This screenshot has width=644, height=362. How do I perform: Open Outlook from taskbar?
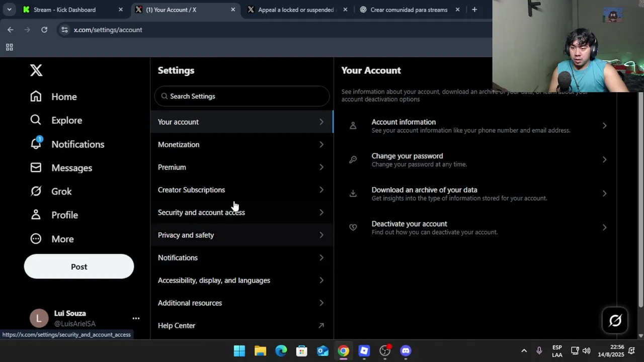tap(323, 351)
